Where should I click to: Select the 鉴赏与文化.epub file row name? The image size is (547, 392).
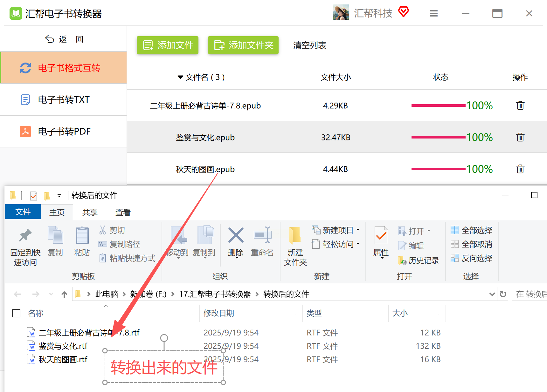click(205, 138)
